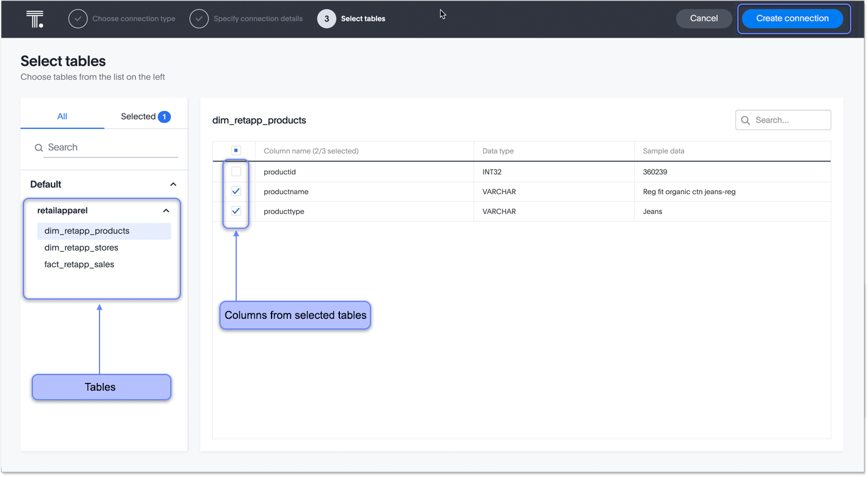The height and width of the screenshot is (477, 868).
Task: Click the checkmark on Choose connection type step
Action: tap(78, 19)
